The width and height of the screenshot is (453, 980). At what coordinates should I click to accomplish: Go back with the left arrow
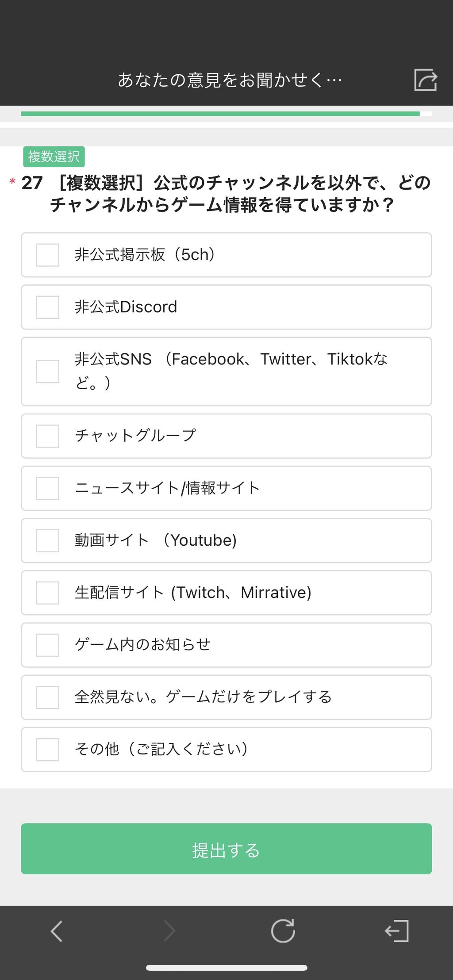[x=56, y=931]
